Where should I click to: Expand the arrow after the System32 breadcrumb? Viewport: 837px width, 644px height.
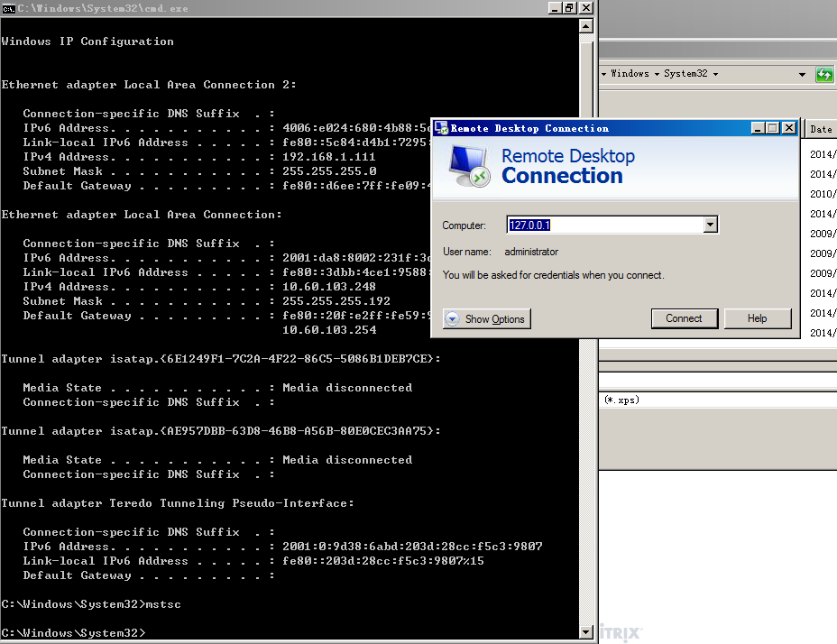click(x=715, y=74)
